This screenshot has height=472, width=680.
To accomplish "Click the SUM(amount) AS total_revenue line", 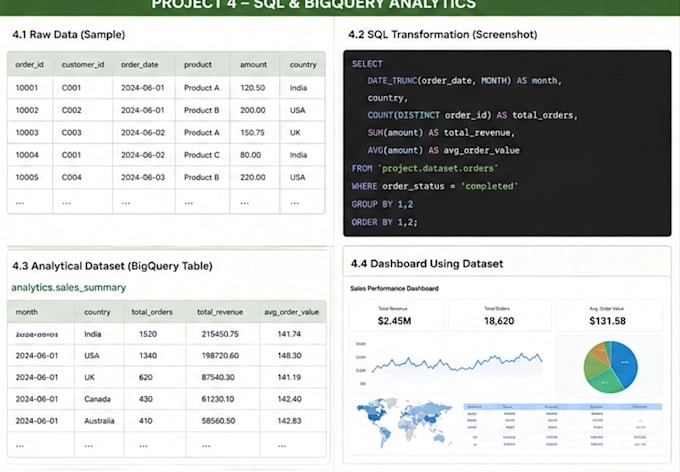I will [441, 133].
